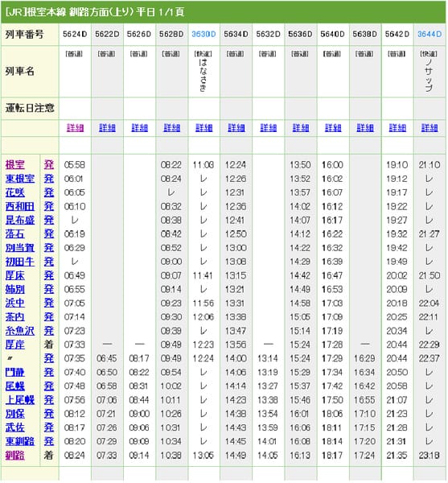Open the 厚床 station link
The height and width of the screenshot is (483, 448).
pos(14,275)
